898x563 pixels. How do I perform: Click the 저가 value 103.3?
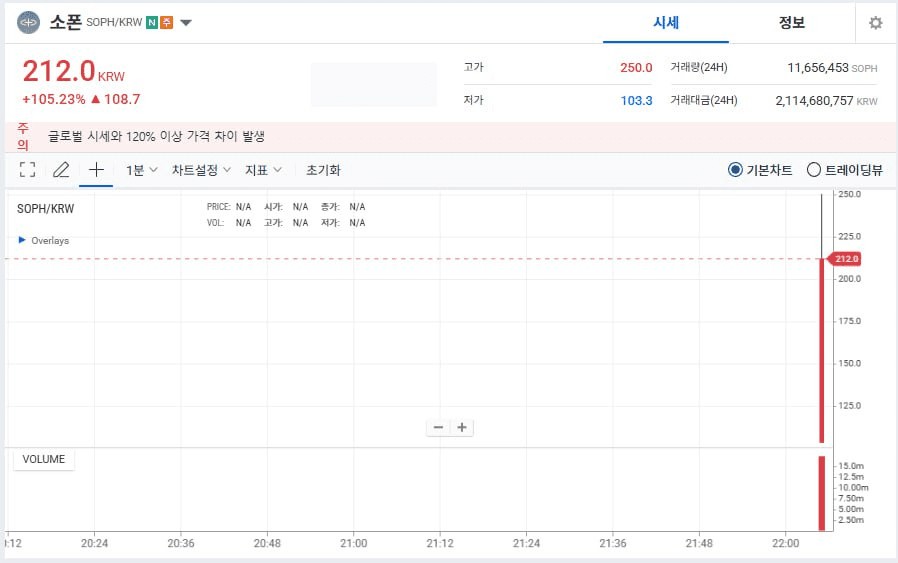(636, 101)
